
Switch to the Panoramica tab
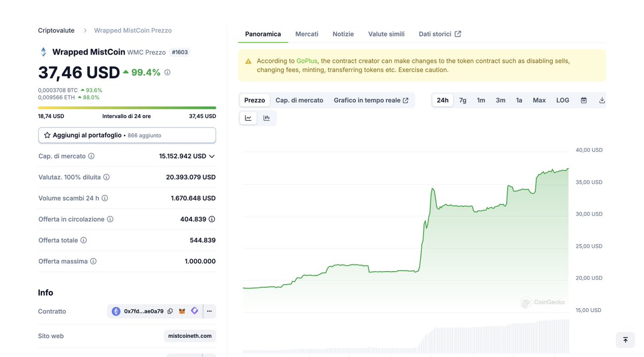point(263,34)
